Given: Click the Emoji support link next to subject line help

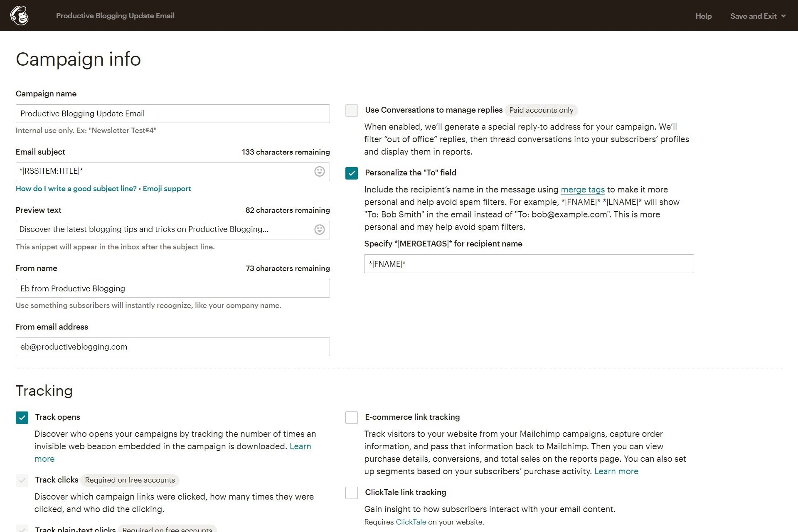Looking at the screenshot, I should (x=166, y=188).
